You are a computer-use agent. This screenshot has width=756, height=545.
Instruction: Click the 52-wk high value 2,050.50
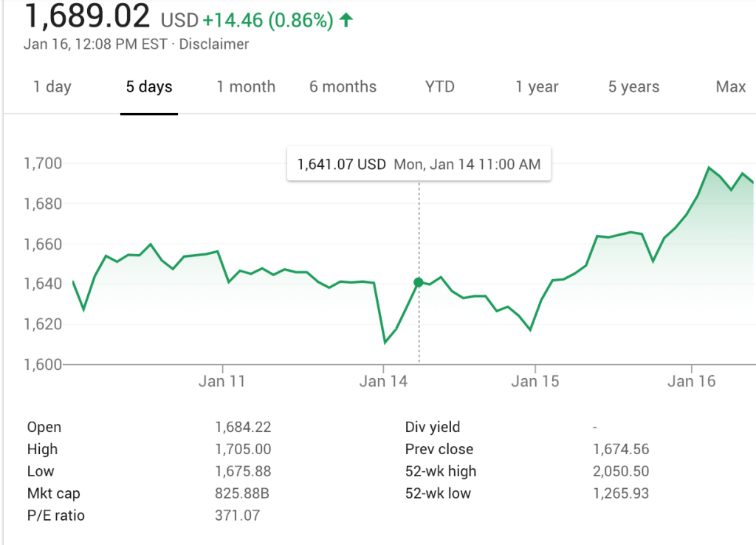point(621,471)
